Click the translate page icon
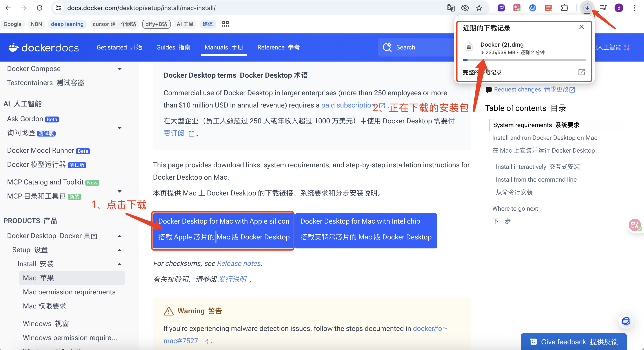Viewport: 644px width, 350px height. point(451,8)
